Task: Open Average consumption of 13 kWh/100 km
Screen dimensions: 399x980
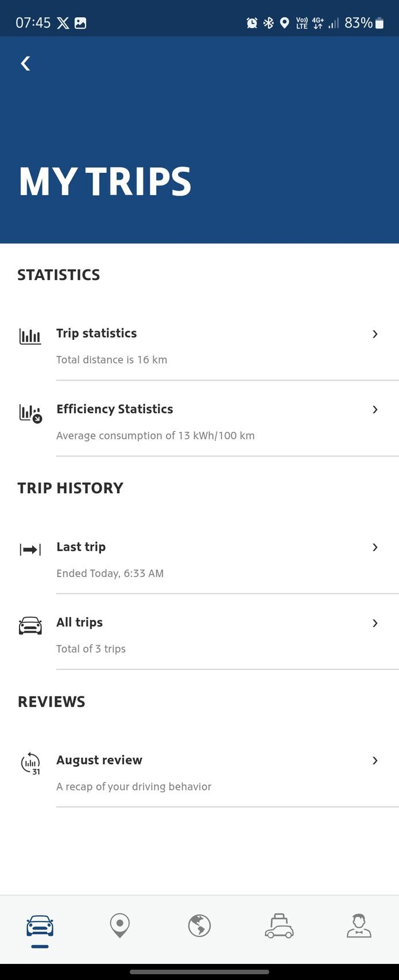Action: (x=156, y=436)
